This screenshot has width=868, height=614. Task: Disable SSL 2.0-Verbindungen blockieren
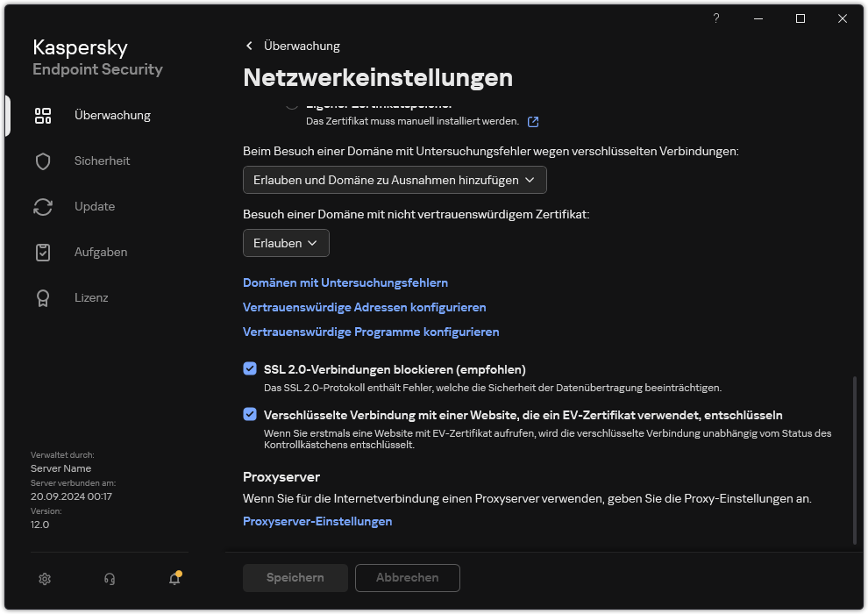250,368
